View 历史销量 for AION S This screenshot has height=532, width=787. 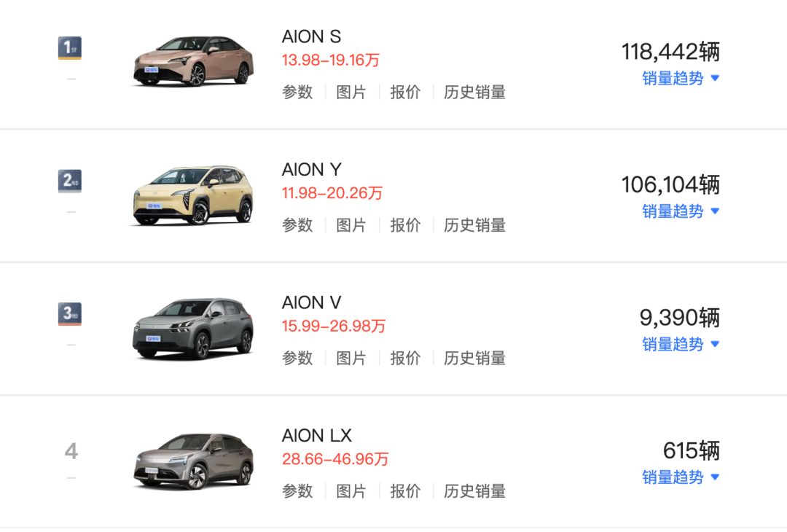pos(474,93)
